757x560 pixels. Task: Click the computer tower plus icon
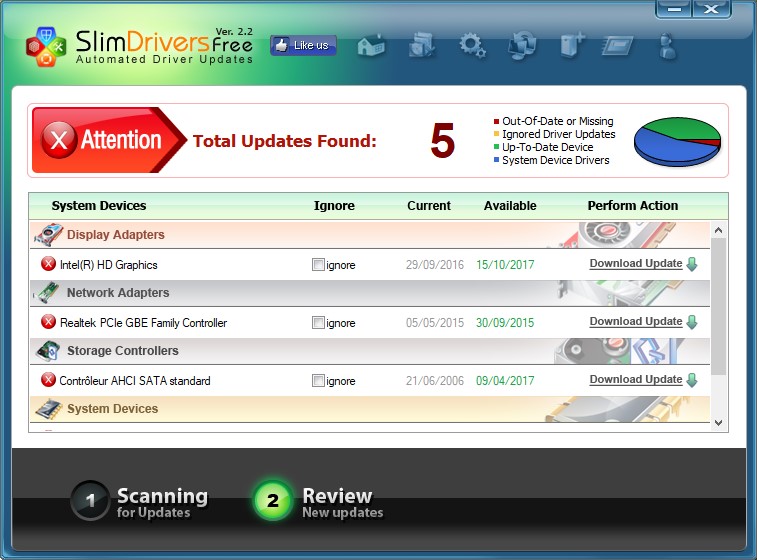tap(572, 45)
